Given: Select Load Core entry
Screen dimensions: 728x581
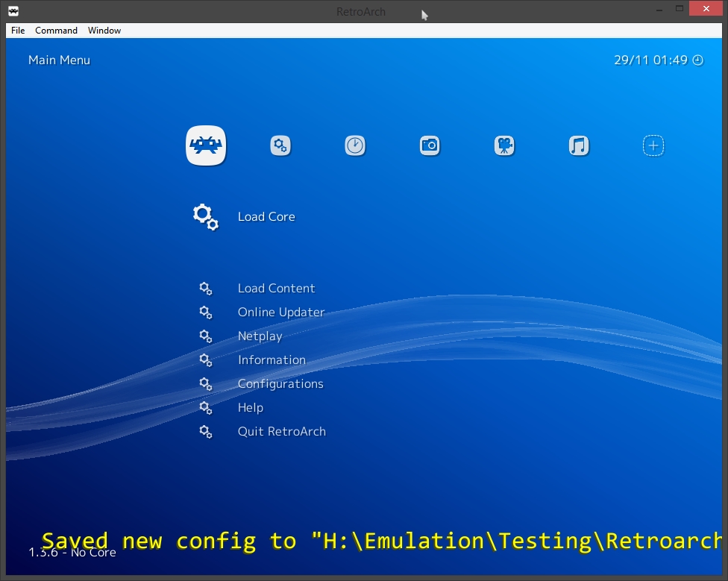Looking at the screenshot, I should coord(266,217).
